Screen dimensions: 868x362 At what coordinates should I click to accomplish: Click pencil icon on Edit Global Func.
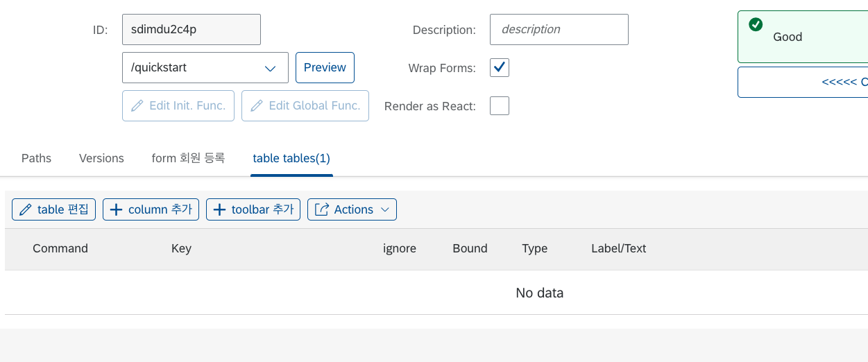(x=257, y=105)
